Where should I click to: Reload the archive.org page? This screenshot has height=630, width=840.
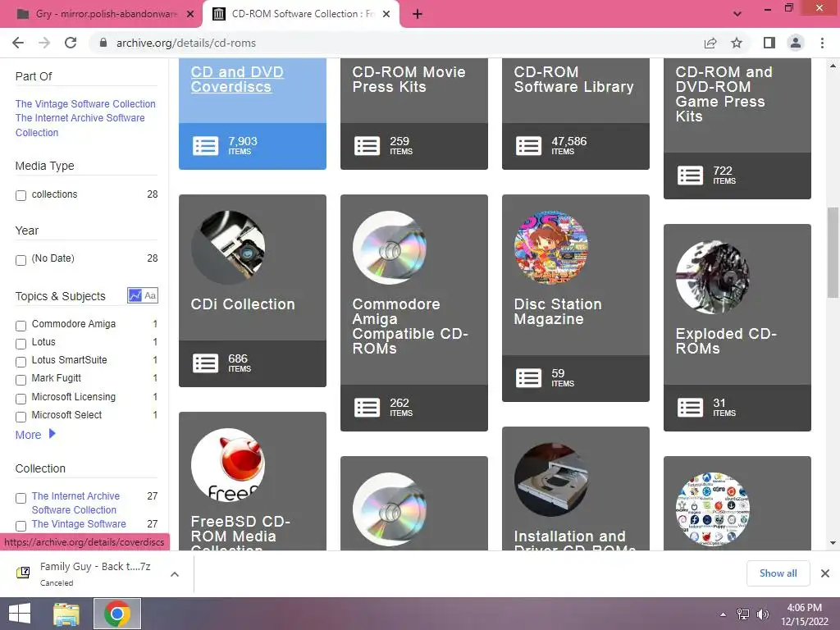(71, 43)
